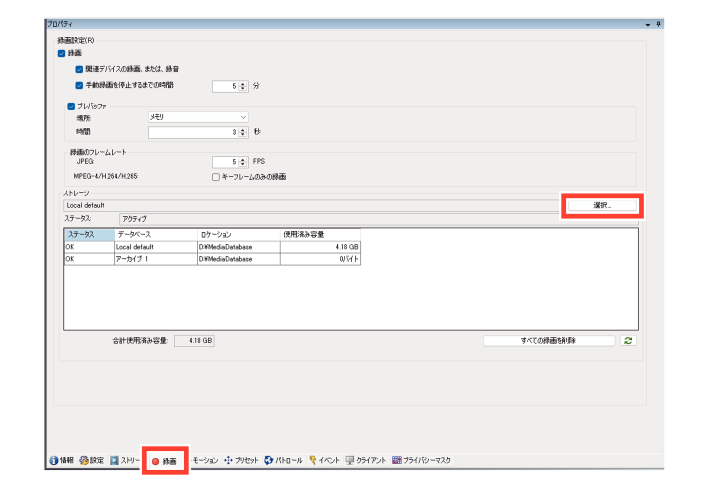
Task: Click the 使用済み容量 column header
Action: click(321, 235)
